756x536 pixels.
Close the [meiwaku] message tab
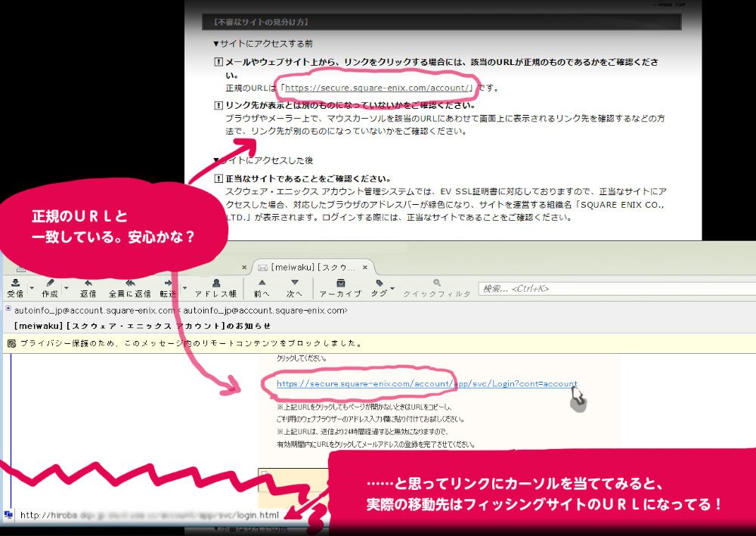[365, 267]
